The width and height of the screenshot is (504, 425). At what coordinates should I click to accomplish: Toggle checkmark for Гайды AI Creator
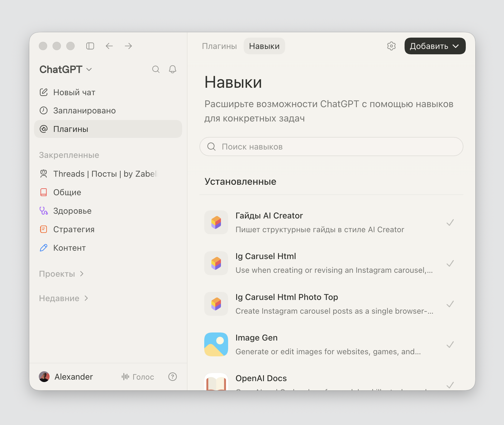(450, 223)
